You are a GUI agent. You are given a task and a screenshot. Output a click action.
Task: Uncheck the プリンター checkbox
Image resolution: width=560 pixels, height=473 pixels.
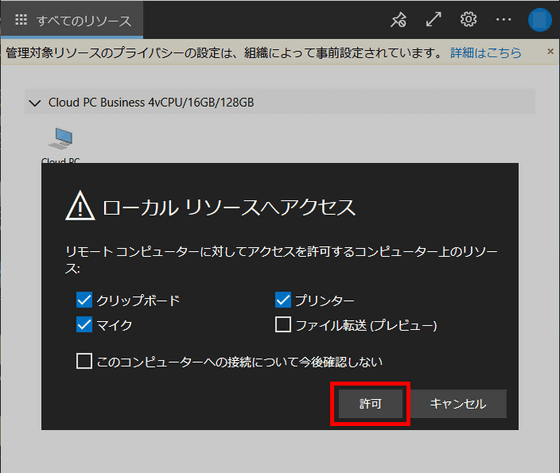[x=283, y=300]
